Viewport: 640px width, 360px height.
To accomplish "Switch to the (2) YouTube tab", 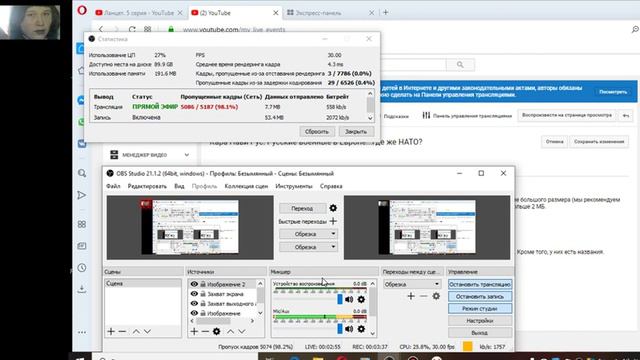I will (x=235, y=13).
